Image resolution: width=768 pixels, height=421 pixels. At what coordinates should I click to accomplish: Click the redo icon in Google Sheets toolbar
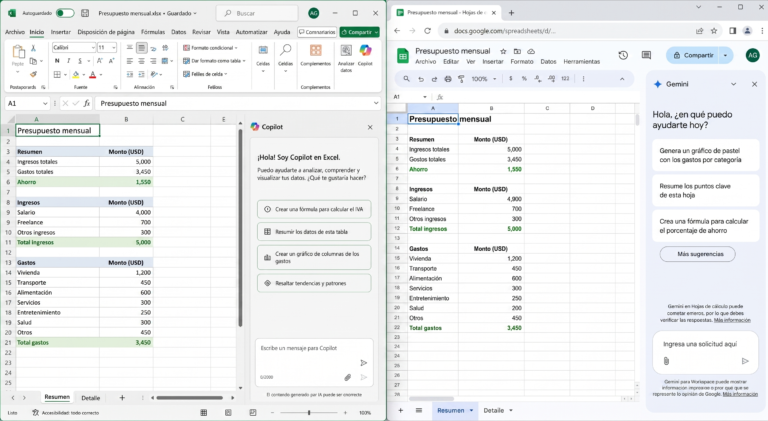click(434, 79)
